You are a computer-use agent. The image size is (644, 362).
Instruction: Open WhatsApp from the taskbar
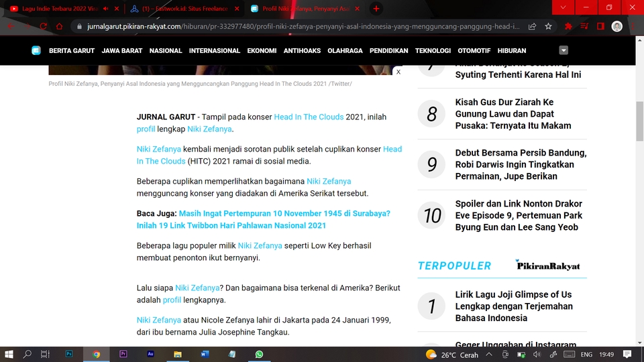259,354
